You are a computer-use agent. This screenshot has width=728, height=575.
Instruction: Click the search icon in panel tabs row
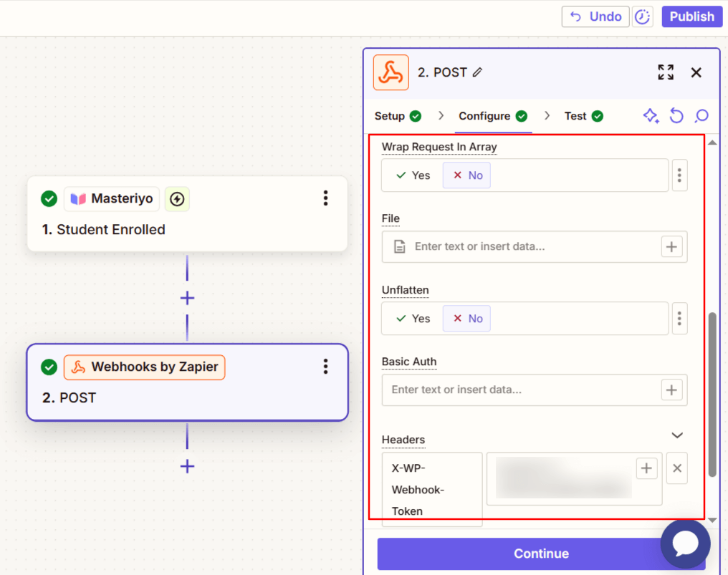tap(701, 116)
